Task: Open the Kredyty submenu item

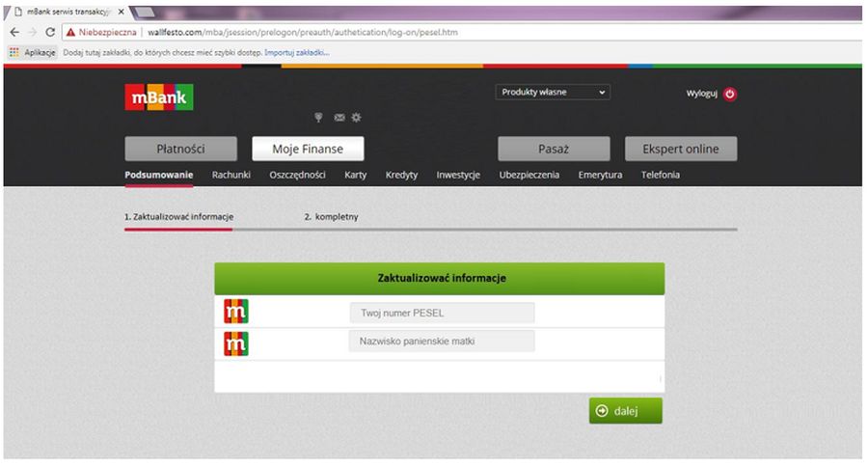Action: click(401, 175)
